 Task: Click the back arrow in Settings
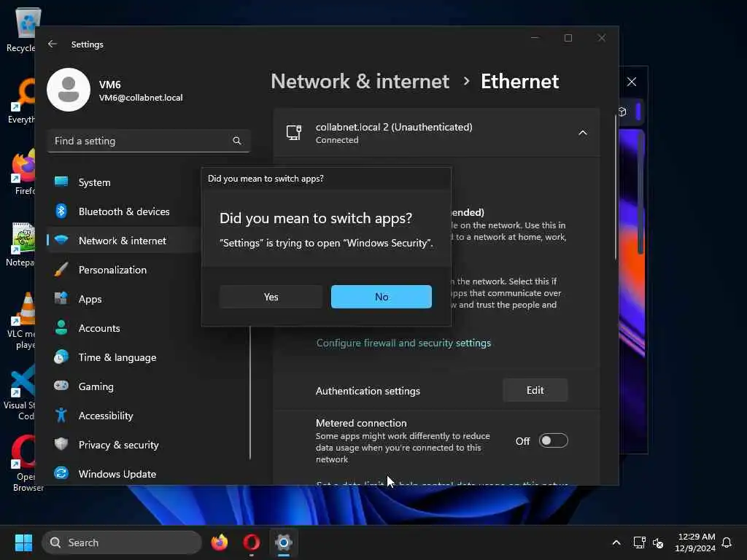[x=53, y=44]
